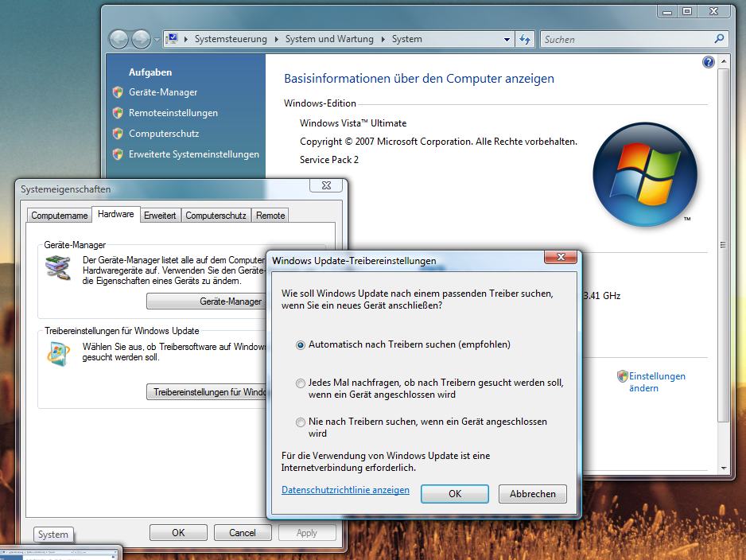
Task: Focus the Suchen search field
Action: pyautogui.click(x=627, y=40)
